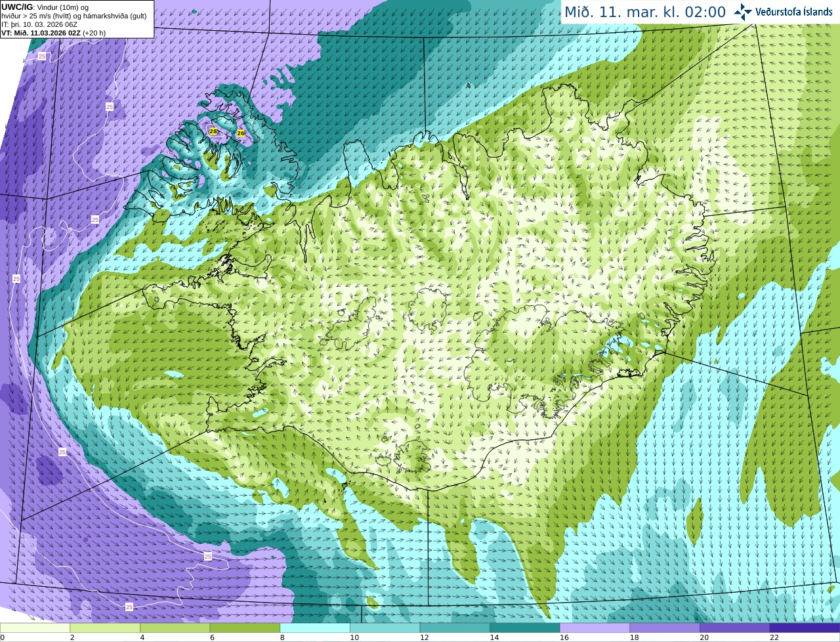The height and width of the screenshot is (642, 840).
Task: Select the 12–14 m/s legend color
Action: click(455, 628)
